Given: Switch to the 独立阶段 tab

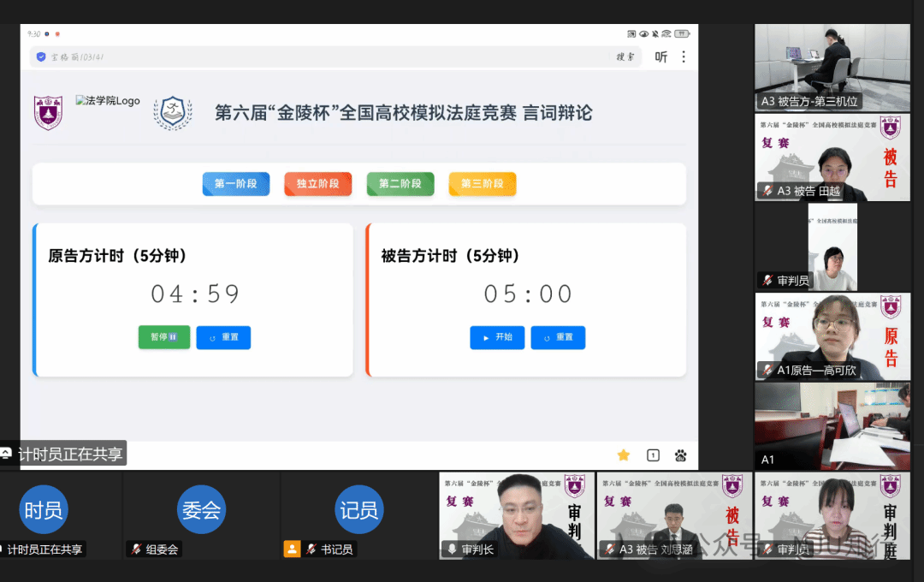Looking at the screenshot, I should click(x=318, y=184).
